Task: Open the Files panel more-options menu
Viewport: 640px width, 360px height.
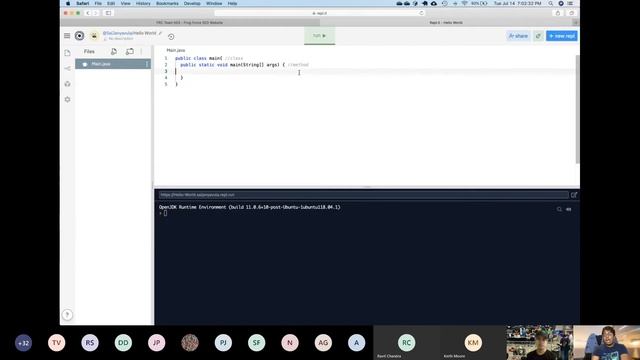Action: point(141,51)
